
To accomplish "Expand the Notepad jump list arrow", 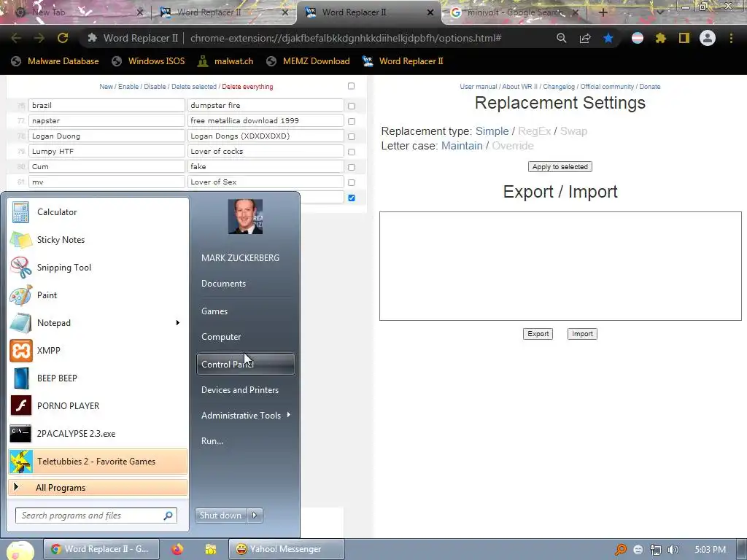I will (178, 322).
